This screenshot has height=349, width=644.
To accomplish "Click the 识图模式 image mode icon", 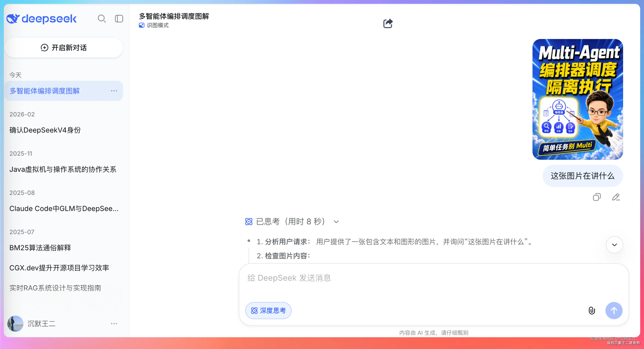I will tap(141, 25).
